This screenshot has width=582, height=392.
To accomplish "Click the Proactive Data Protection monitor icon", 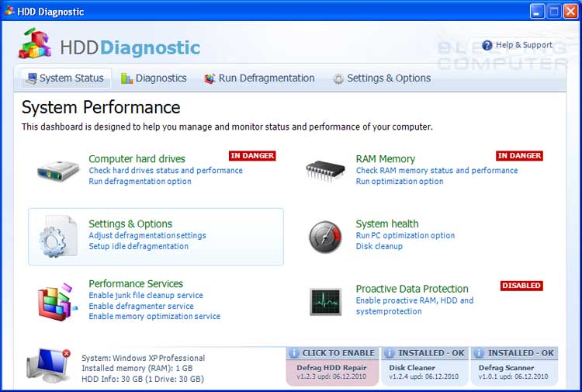I will tap(325, 301).
